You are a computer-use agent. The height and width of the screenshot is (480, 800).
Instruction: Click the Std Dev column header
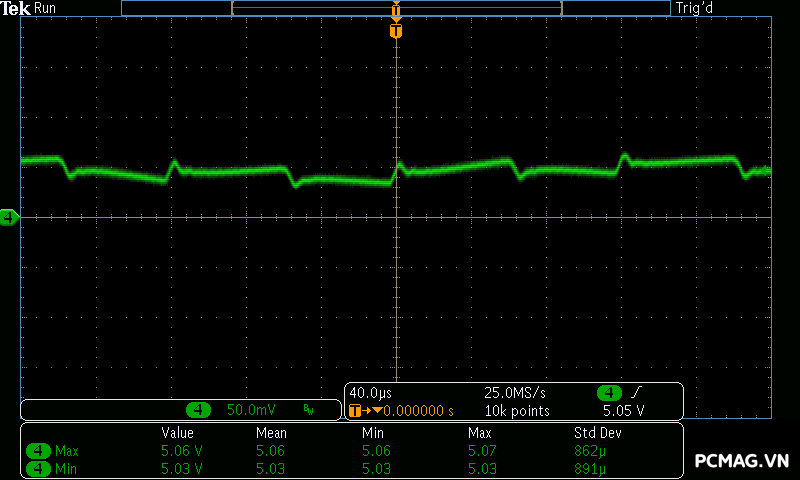coord(596,433)
